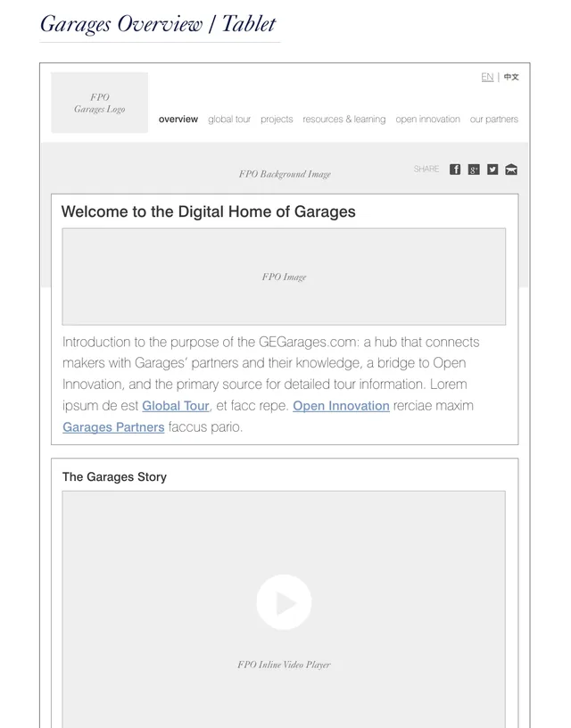Follow the Global Tour text link

tap(176, 406)
